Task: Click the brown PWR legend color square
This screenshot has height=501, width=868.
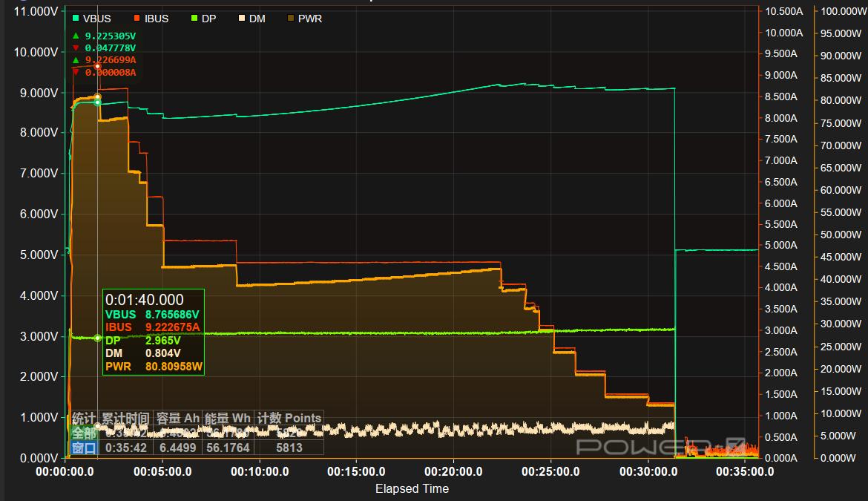Action: click(x=291, y=19)
